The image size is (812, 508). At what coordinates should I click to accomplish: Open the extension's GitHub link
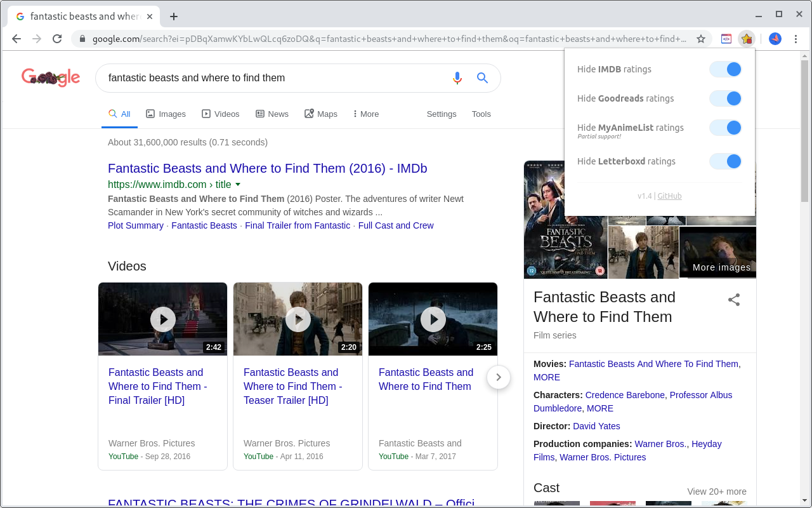coord(669,196)
